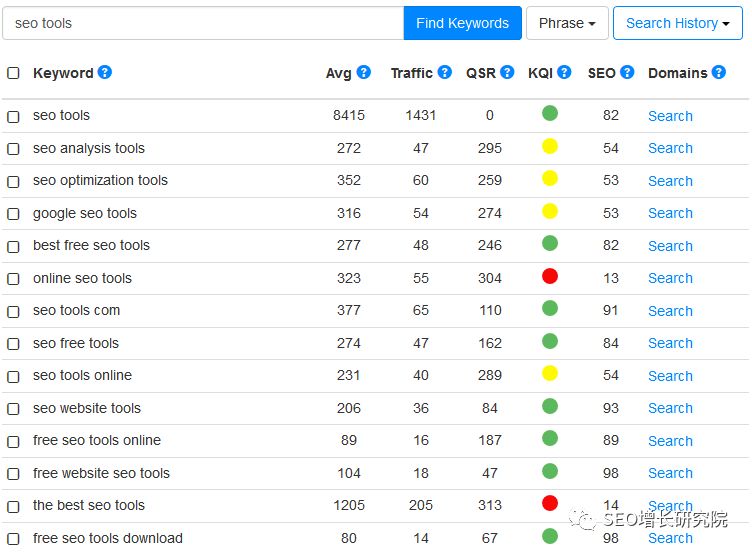This screenshot has height=552, width=752.
Task: Expand the Search History dropdown
Action: click(x=678, y=23)
